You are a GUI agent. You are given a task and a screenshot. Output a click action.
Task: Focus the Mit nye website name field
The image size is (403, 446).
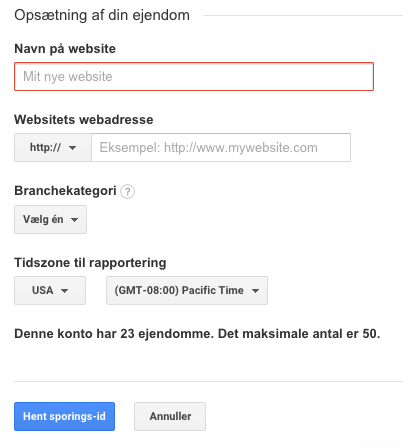pyautogui.click(x=194, y=76)
